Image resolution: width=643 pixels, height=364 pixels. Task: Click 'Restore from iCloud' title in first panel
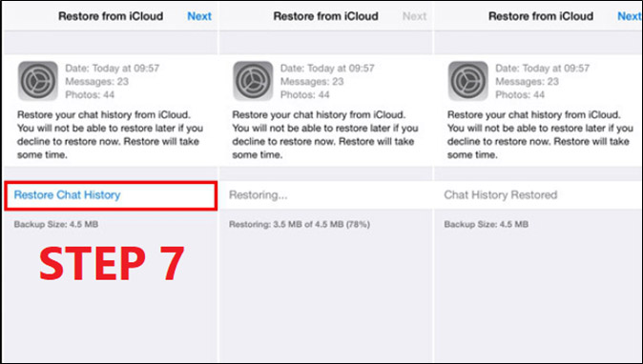(x=111, y=16)
